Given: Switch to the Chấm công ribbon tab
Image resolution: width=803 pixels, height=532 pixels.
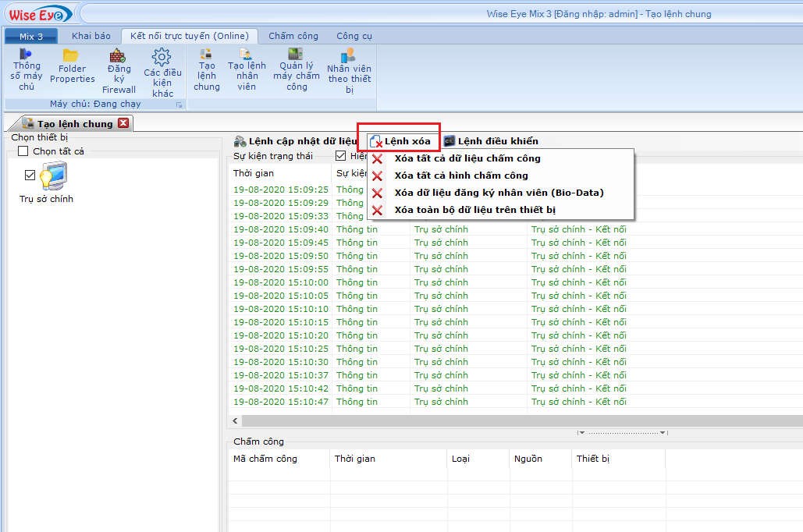Looking at the screenshot, I should 293,36.
